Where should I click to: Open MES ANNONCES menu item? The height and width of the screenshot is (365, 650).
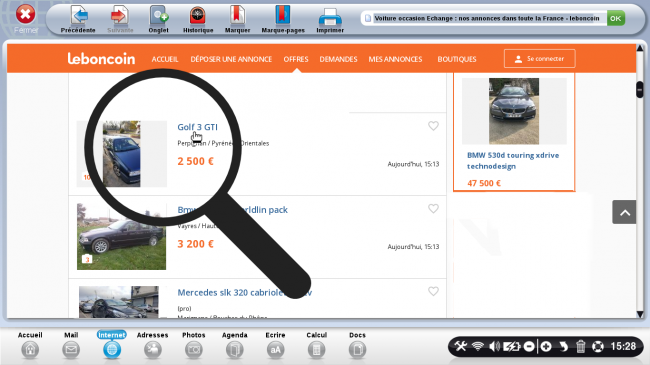coord(395,59)
